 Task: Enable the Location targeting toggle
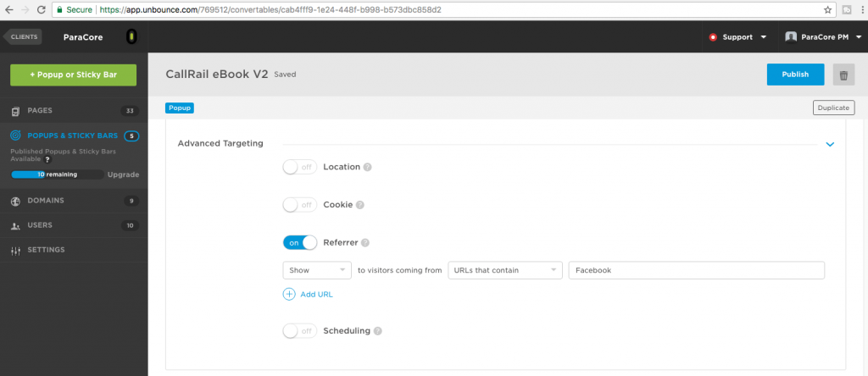coord(300,167)
